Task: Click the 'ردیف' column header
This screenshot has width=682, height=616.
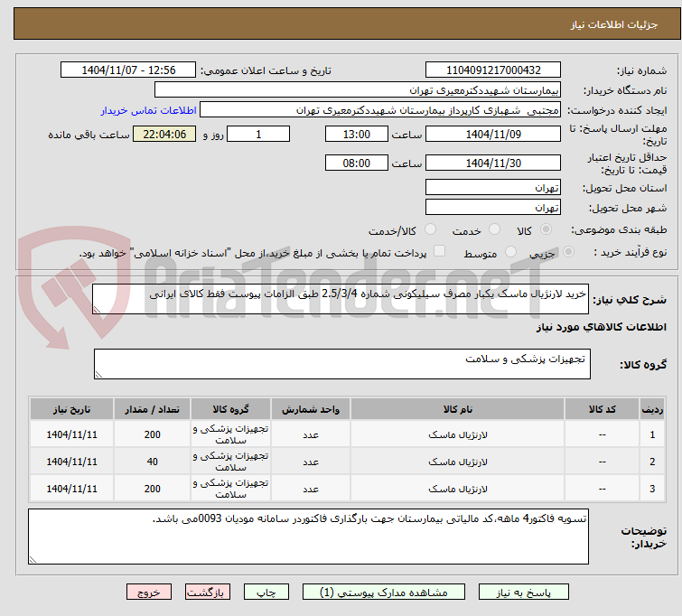Action: tap(652, 409)
